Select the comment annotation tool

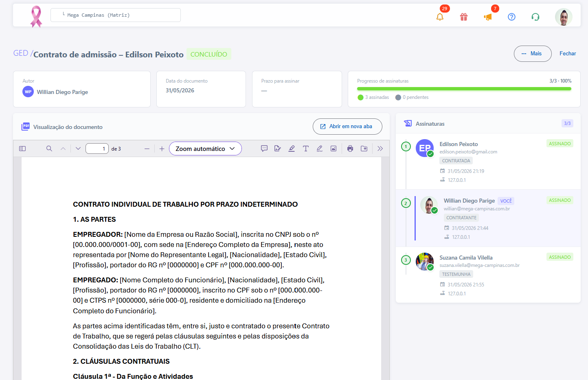(264, 149)
